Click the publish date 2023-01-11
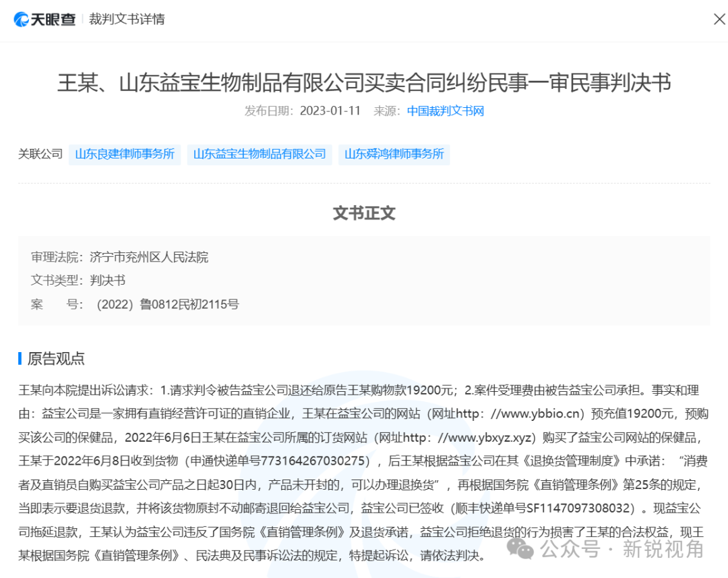 tap(330, 111)
